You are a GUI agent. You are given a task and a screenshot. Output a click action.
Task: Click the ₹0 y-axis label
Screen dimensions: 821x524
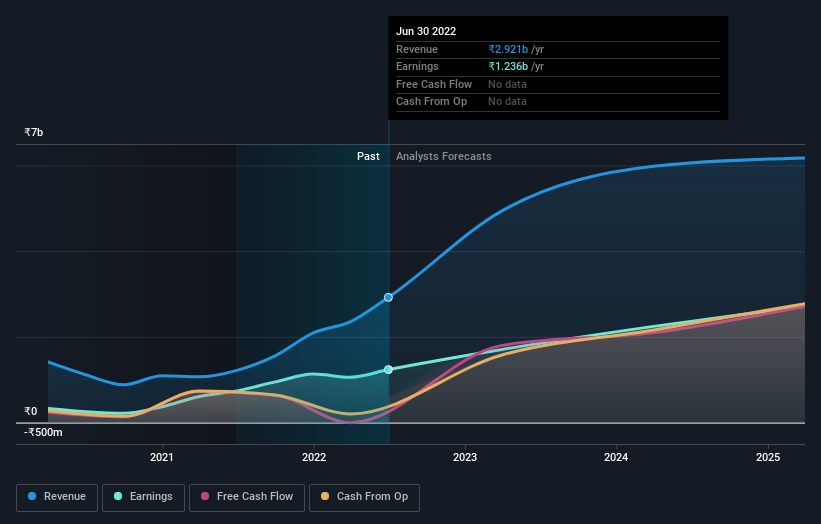(x=31, y=411)
